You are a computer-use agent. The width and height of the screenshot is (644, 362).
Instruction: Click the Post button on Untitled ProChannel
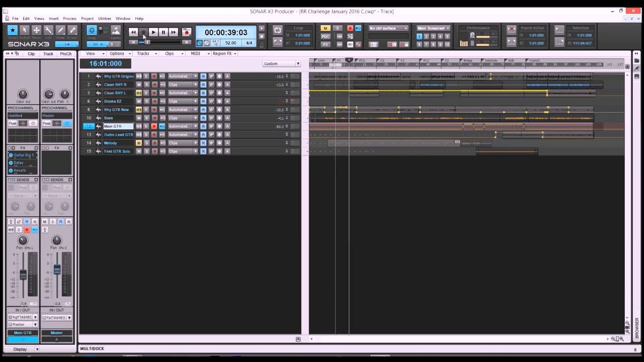[x=13, y=123]
